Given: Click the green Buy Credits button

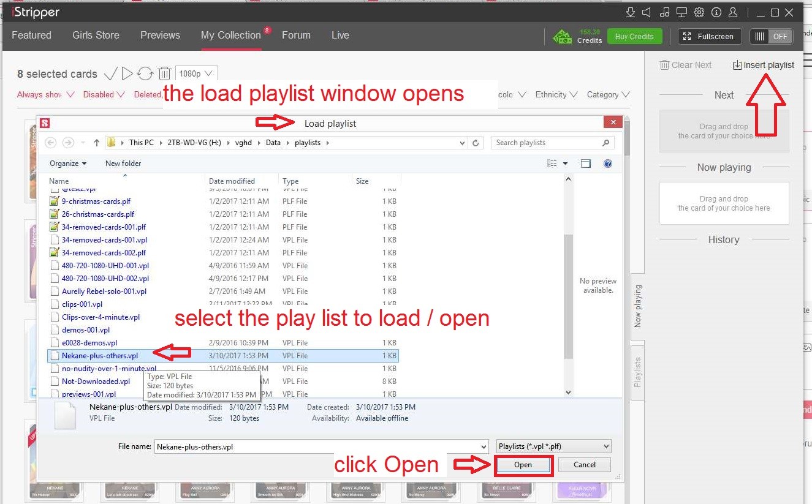Looking at the screenshot, I should coord(634,36).
